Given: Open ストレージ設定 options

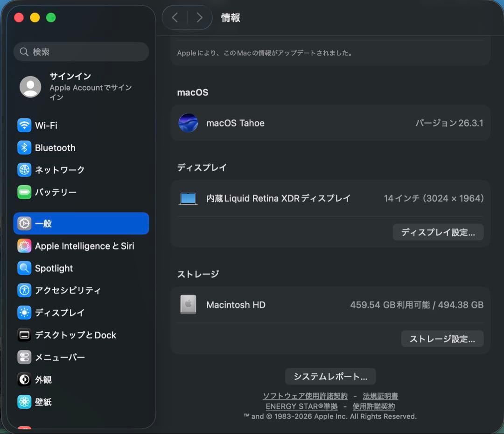Looking at the screenshot, I should click(x=442, y=339).
